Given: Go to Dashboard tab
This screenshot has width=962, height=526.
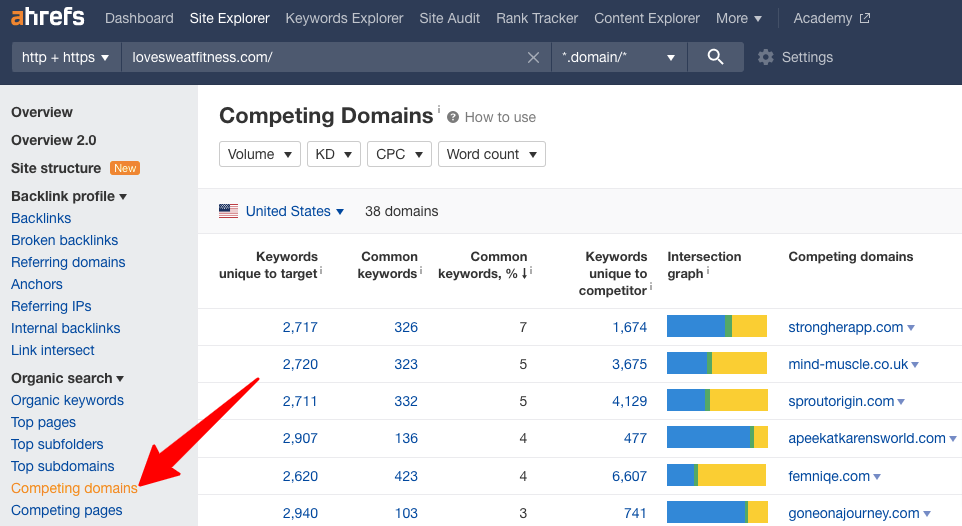Looking at the screenshot, I should (139, 18).
